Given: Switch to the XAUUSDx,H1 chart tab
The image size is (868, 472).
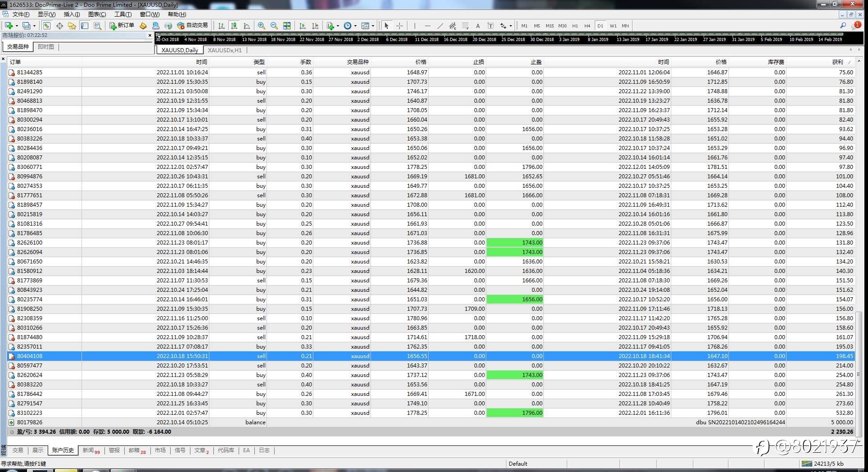Looking at the screenshot, I should (x=225, y=50).
